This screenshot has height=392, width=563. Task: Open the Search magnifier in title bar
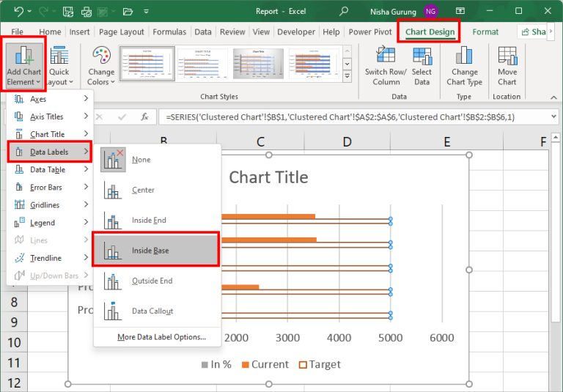click(x=344, y=11)
